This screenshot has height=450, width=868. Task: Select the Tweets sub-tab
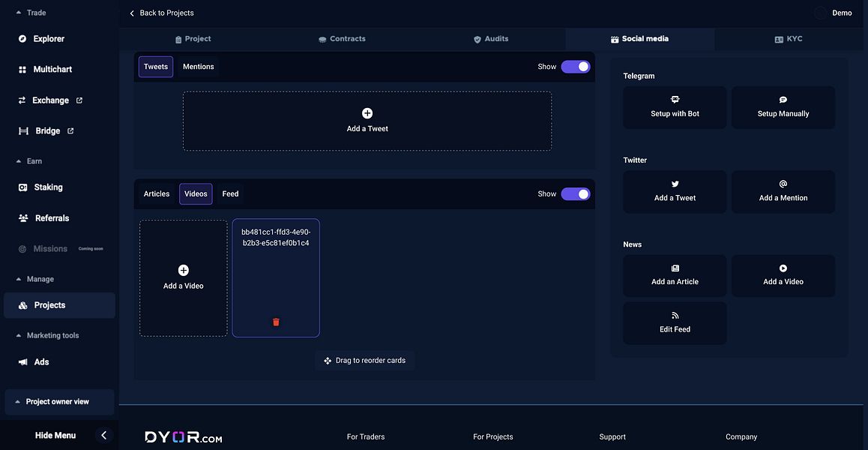tap(156, 67)
